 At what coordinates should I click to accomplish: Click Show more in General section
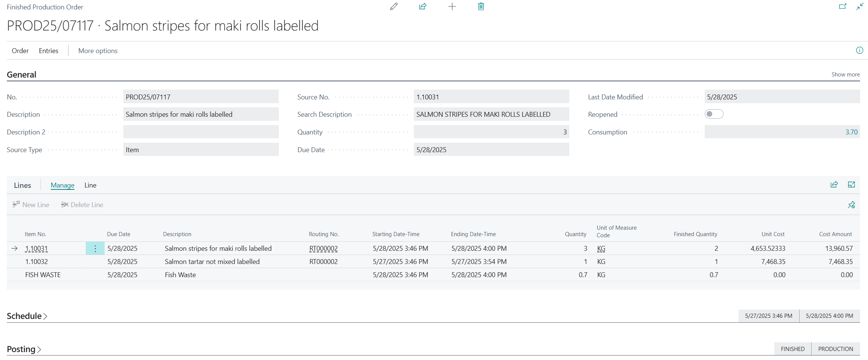[x=845, y=75]
